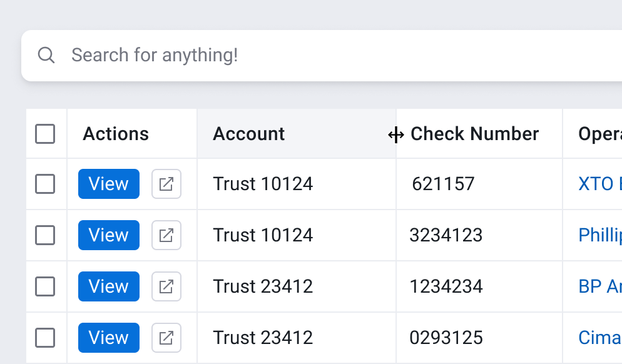622x364 pixels.
Task: Toggle the select-all header checkbox
Action: (45, 134)
